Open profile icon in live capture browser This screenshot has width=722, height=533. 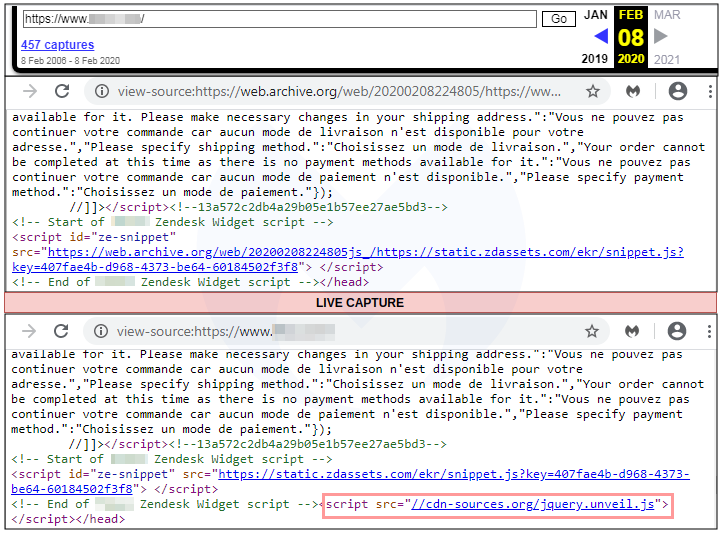678,331
